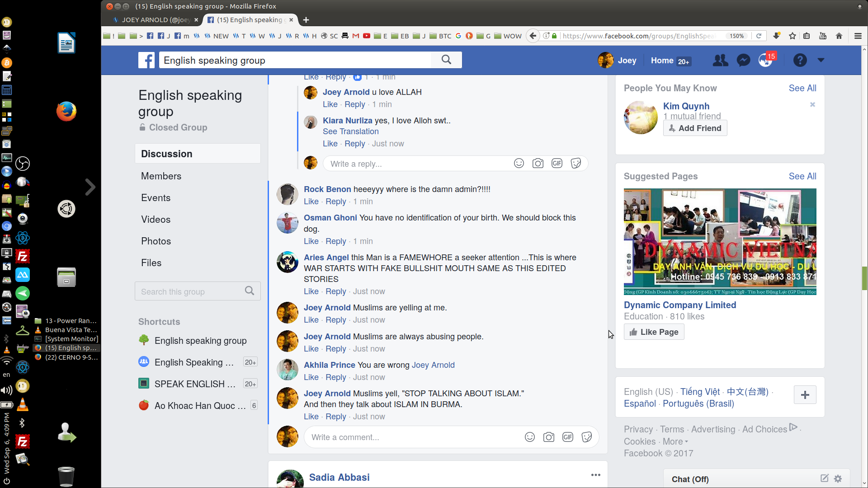Like Osman Ghoni's comment

pyautogui.click(x=311, y=241)
